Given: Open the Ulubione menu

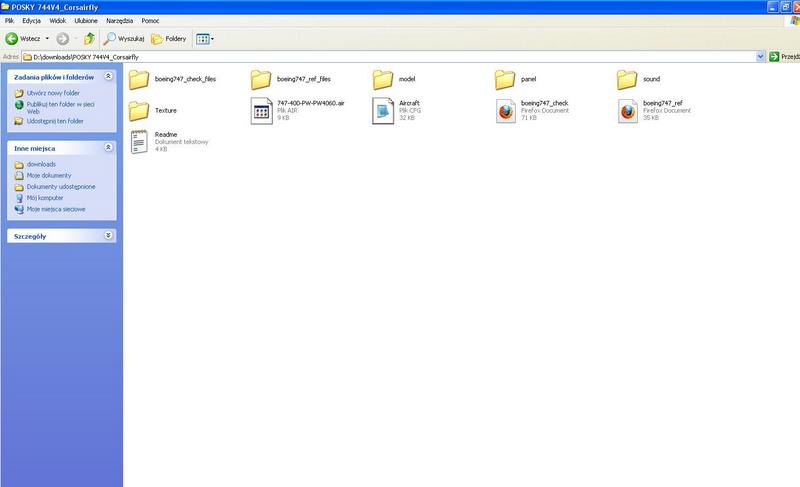Looking at the screenshot, I should tap(86, 21).
